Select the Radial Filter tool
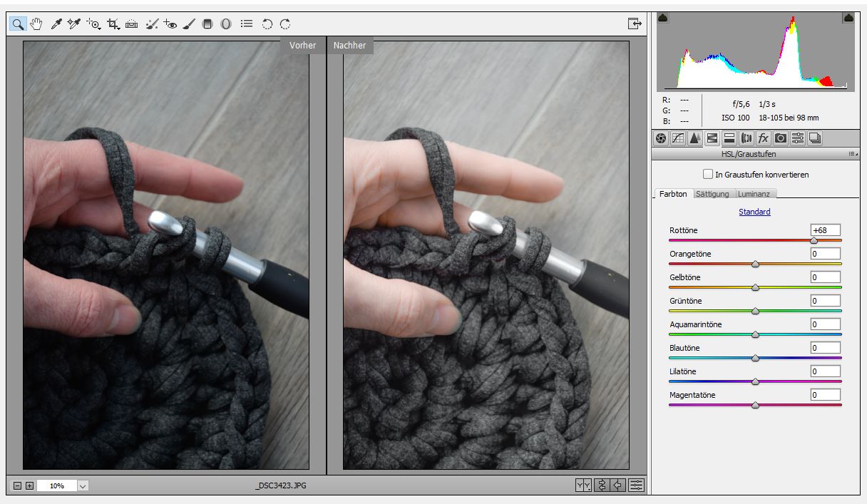The image size is (867, 504). [226, 24]
